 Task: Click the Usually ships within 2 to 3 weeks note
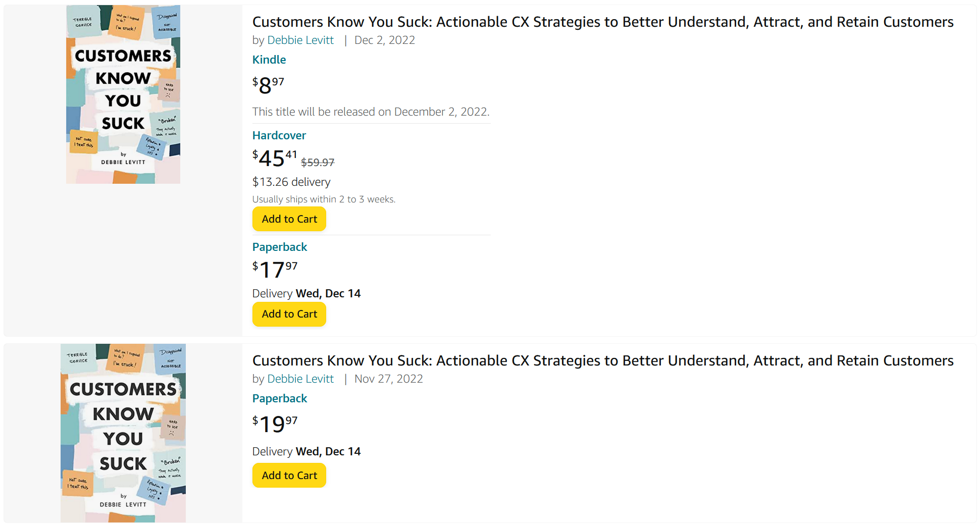coord(324,199)
